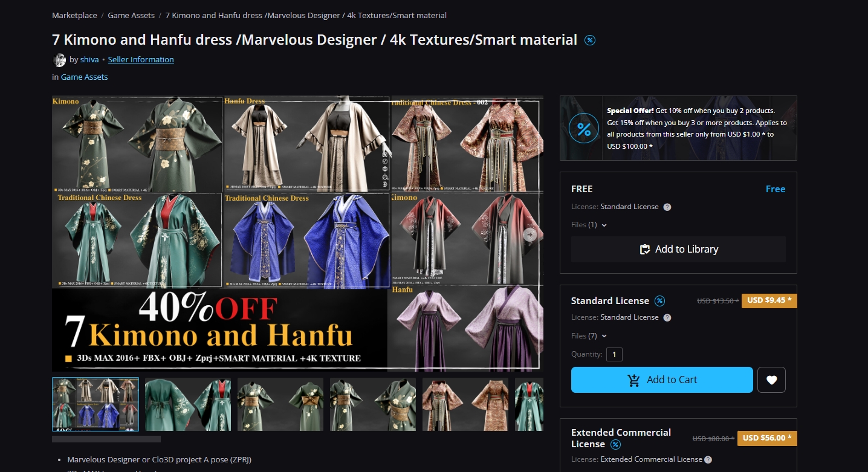Advance gallery with the next arrow
Image resolution: width=868 pixels, height=472 pixels.
click(x=530, y=234)
